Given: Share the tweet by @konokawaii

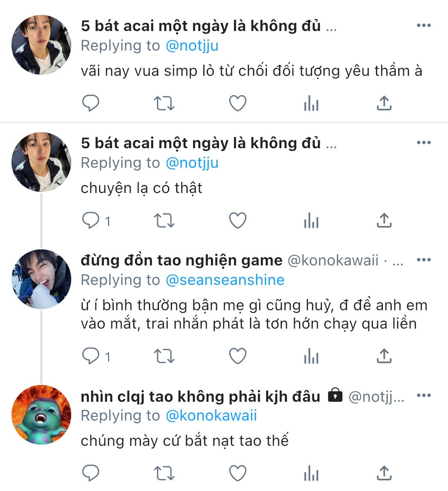Looking at the screenshot, I should coord(384,356).
